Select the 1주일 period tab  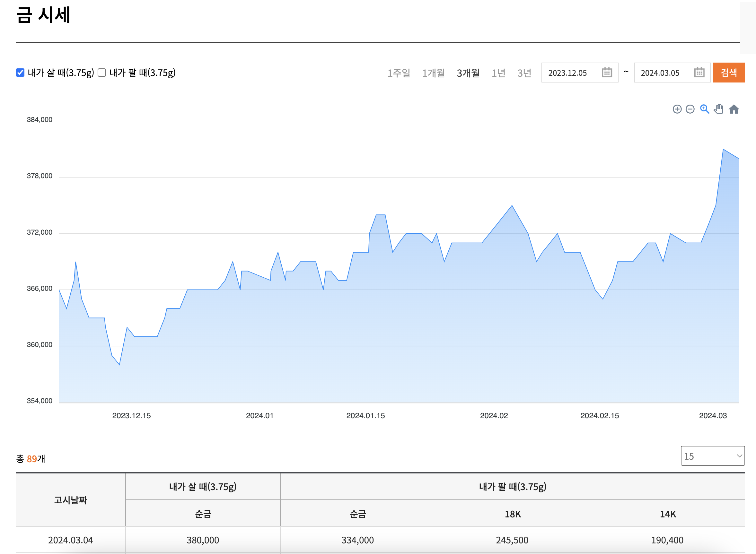click(399, 73)
